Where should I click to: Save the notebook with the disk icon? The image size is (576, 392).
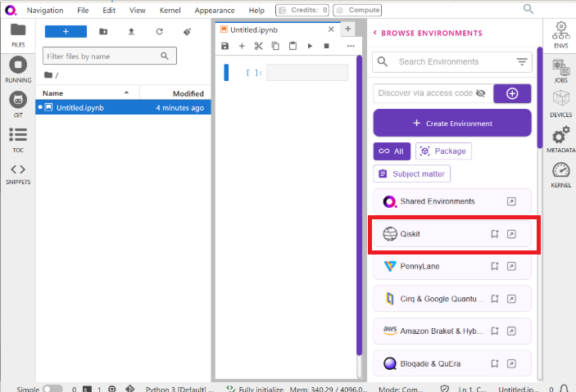point(225,47)
